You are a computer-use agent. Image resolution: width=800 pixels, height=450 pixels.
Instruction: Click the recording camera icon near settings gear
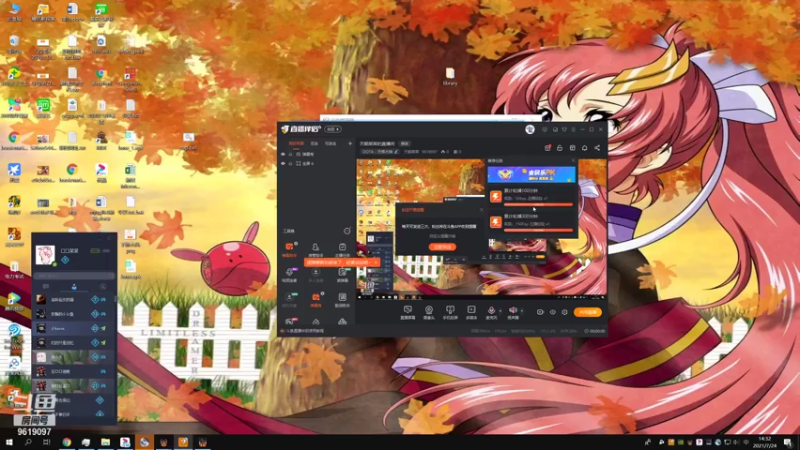tap(540, 312)
